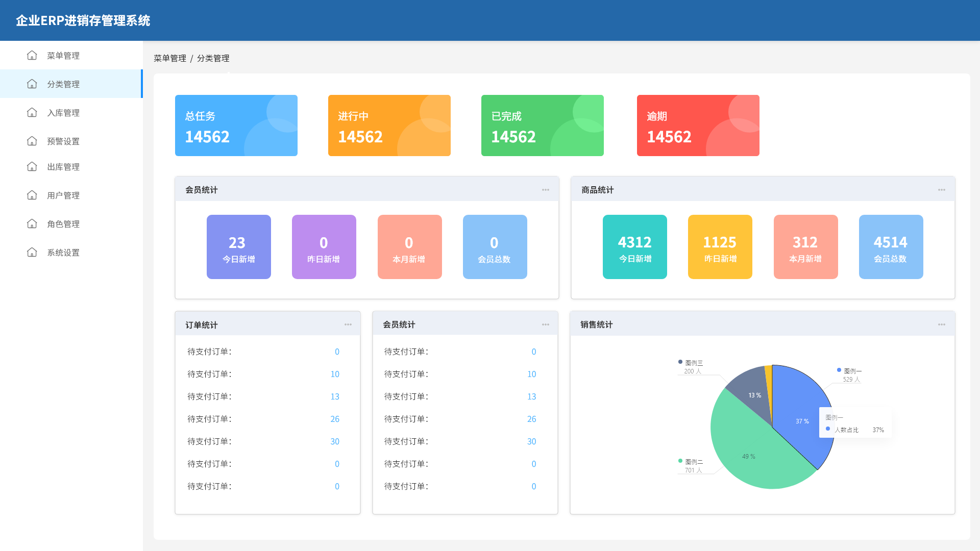Click the 23 今日新增 member tile
This screenshot has height=551, width=980.
pyautogui.click(x=239, y=247)
